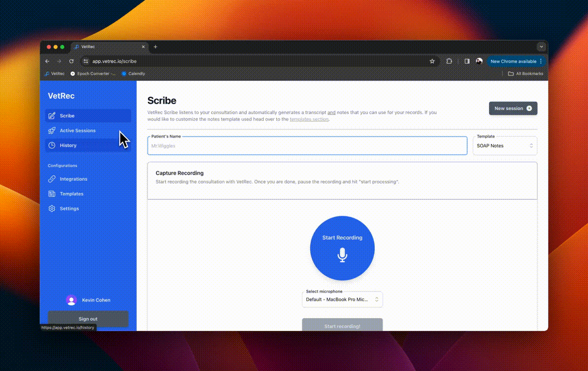
Task: Open the Calendly bookmark
Action: point(133,74)
